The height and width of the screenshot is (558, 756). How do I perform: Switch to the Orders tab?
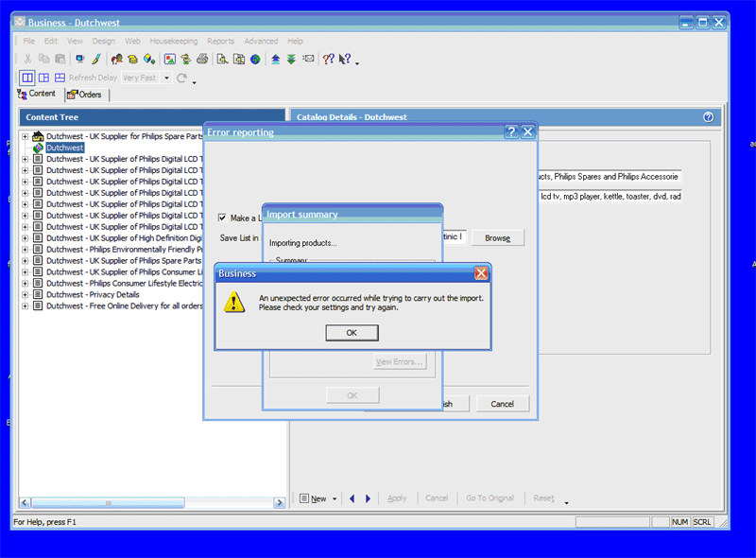85,95
